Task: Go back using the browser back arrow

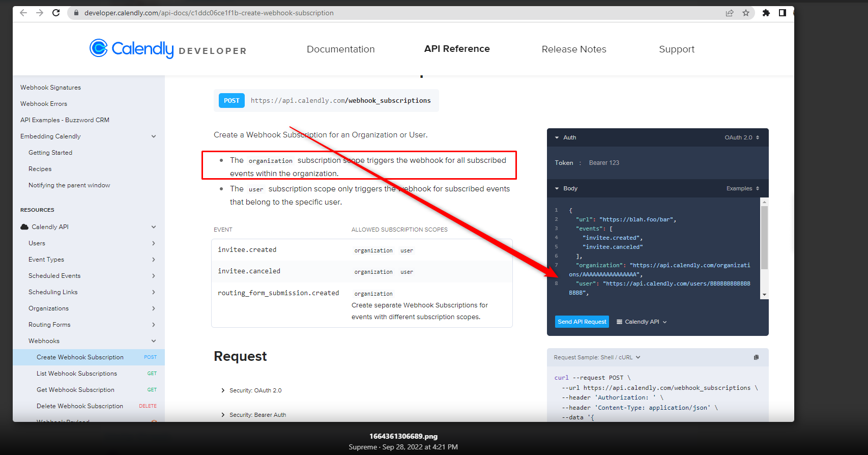Action: [23, 13]
